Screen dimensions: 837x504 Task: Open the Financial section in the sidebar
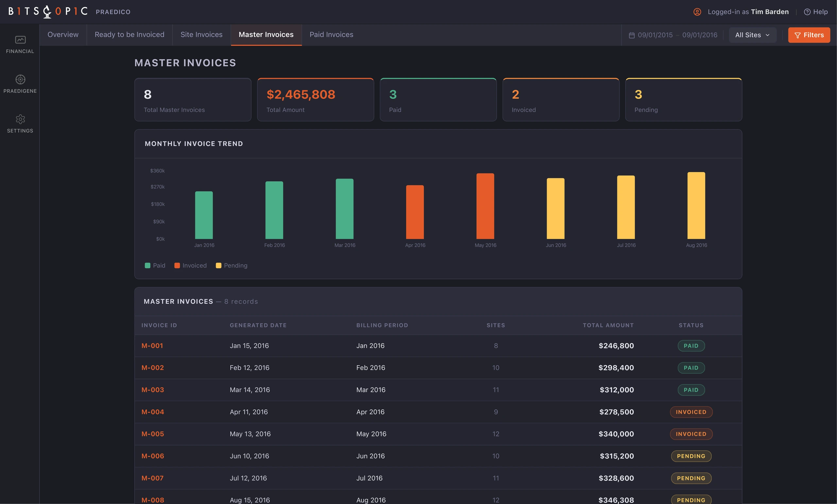click(x=20, y=44)
